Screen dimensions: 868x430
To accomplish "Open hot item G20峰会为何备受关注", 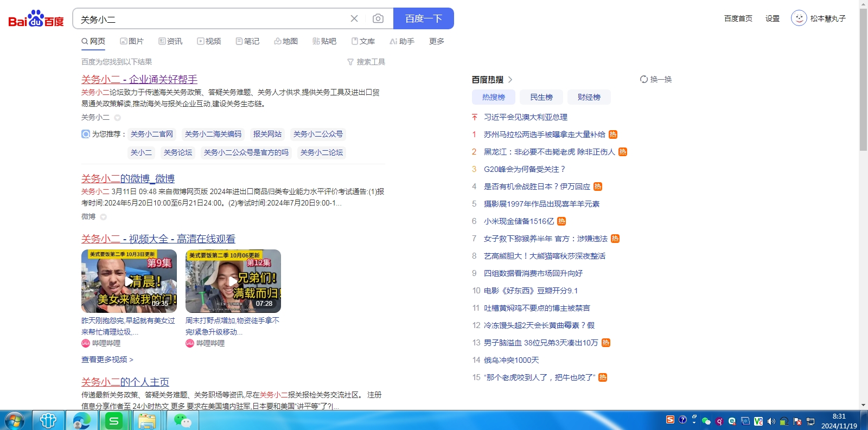I will (525, 169).
